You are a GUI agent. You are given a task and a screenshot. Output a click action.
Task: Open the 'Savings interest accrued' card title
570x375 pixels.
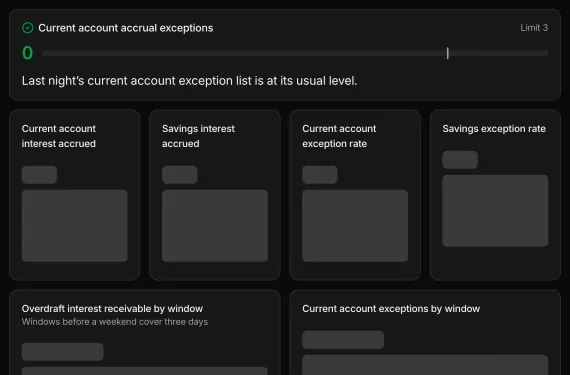[198, 136]
